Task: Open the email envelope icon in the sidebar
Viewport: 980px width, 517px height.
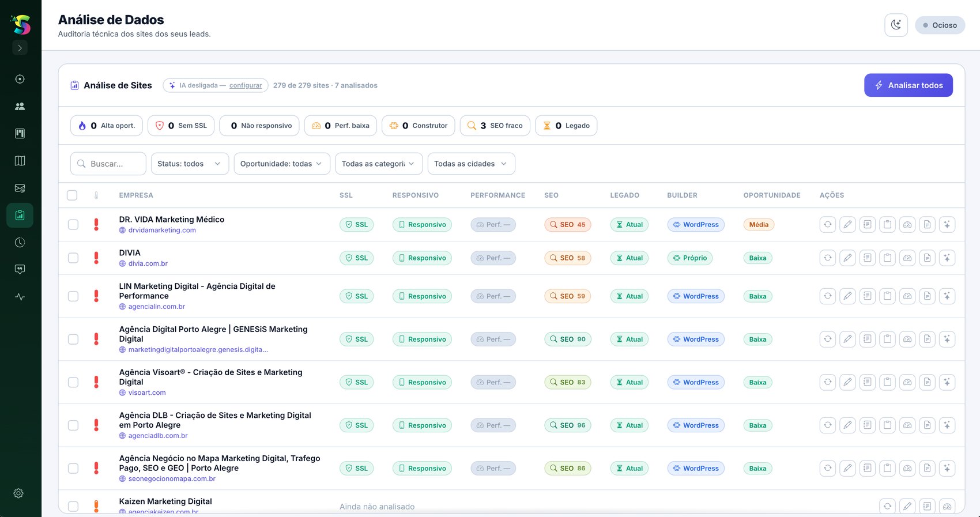Action: pos(20,188)
